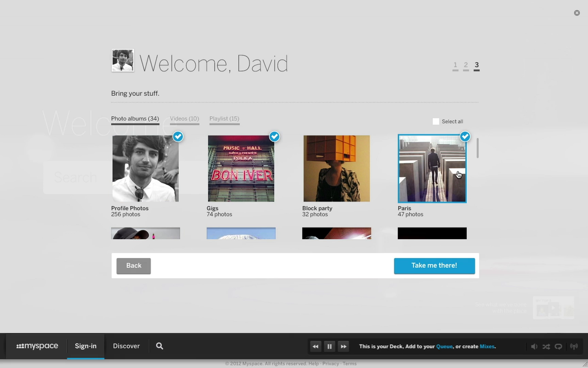Click the search magnifier icon
Viewport: 588px width, 368px height.
coord(160,346)
